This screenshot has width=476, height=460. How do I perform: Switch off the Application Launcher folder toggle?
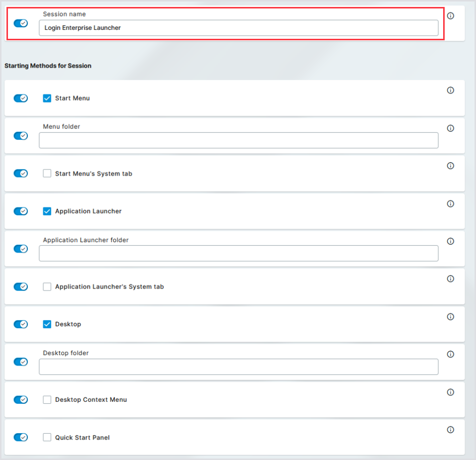(20, 249)
